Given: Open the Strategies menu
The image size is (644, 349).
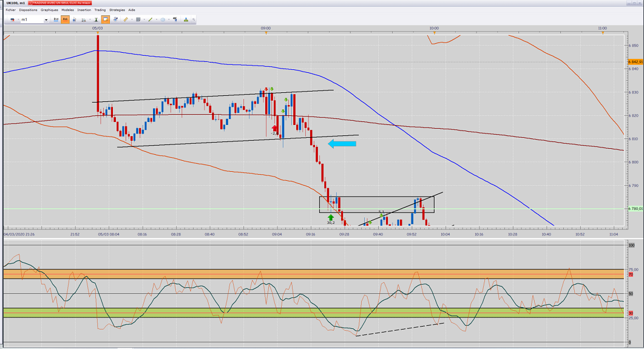Looking at the screenshot, I should pyautogui.click(x=117, y=10).
